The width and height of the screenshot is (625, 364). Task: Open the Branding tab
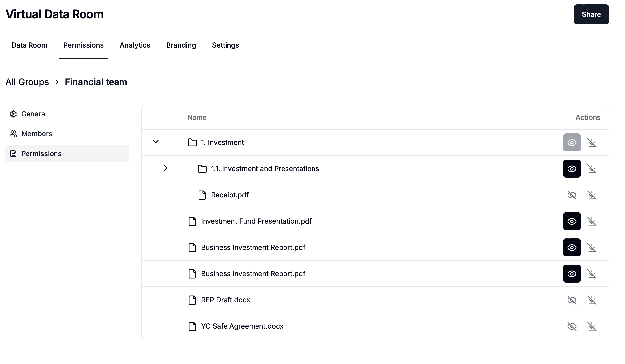[181, 45]
